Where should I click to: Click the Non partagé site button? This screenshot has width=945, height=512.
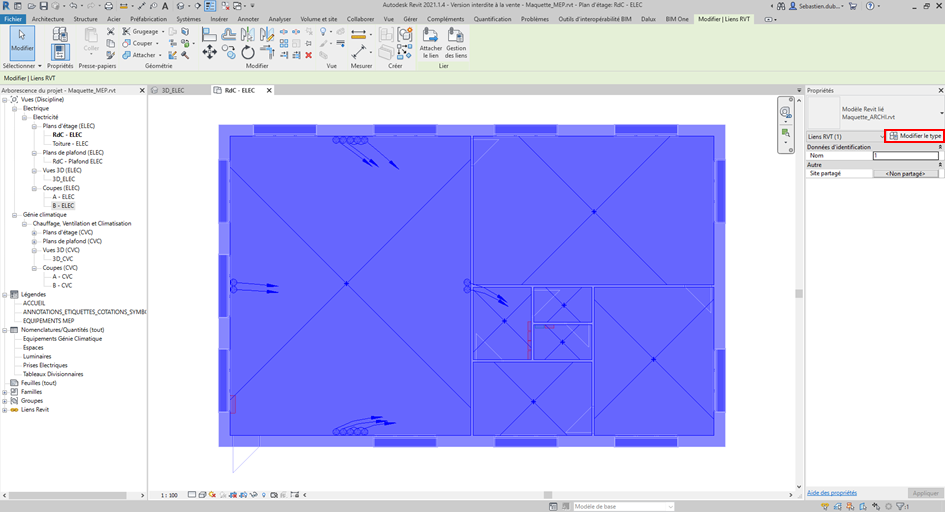click(x=905, y=174)
